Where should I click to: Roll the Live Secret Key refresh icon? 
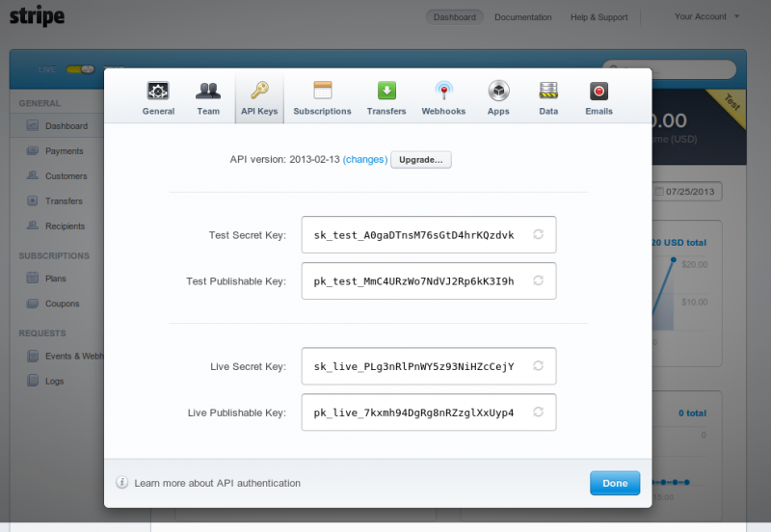538,366
